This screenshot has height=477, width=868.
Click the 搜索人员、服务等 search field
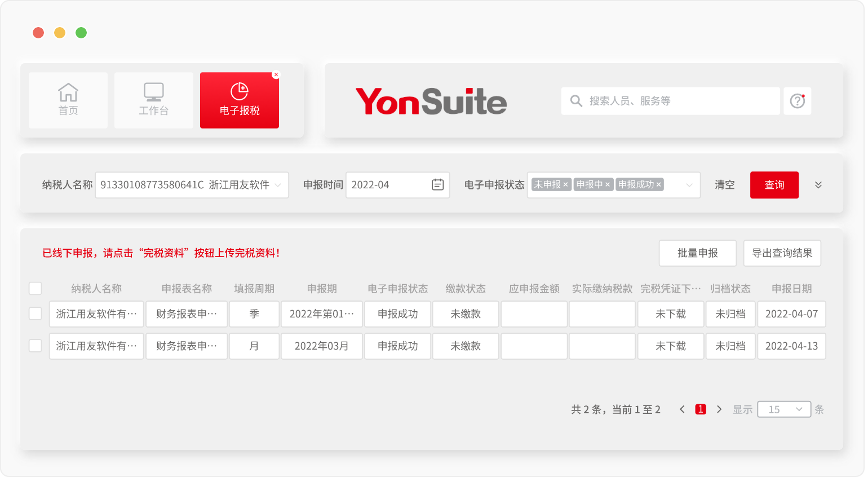(x=676, y=101)
